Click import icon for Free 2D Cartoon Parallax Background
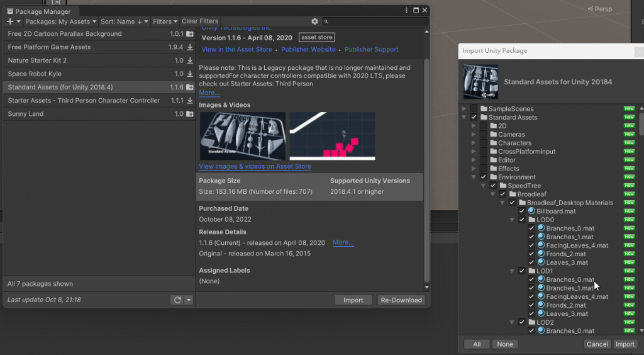 [190, 34]
